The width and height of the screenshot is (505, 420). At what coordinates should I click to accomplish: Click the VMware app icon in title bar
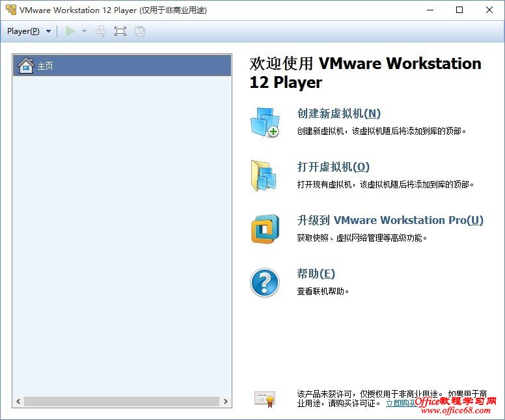click(x=11, y=10)
